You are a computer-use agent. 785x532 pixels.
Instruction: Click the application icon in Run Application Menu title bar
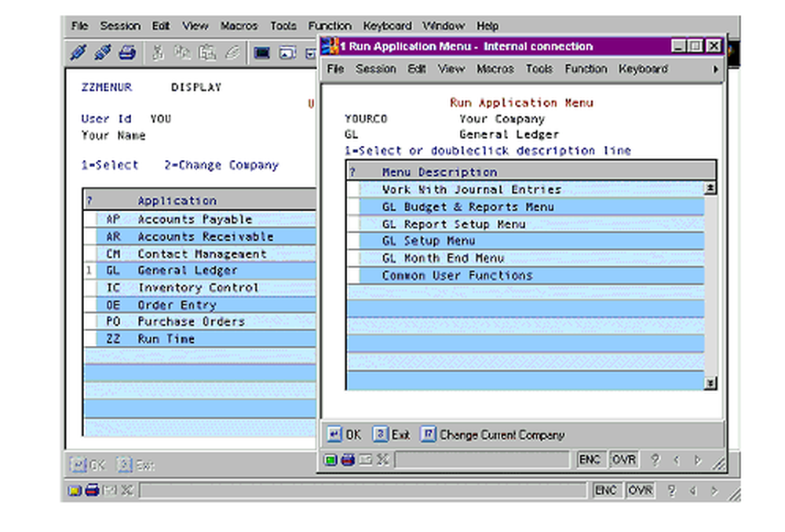pos(330,46)
